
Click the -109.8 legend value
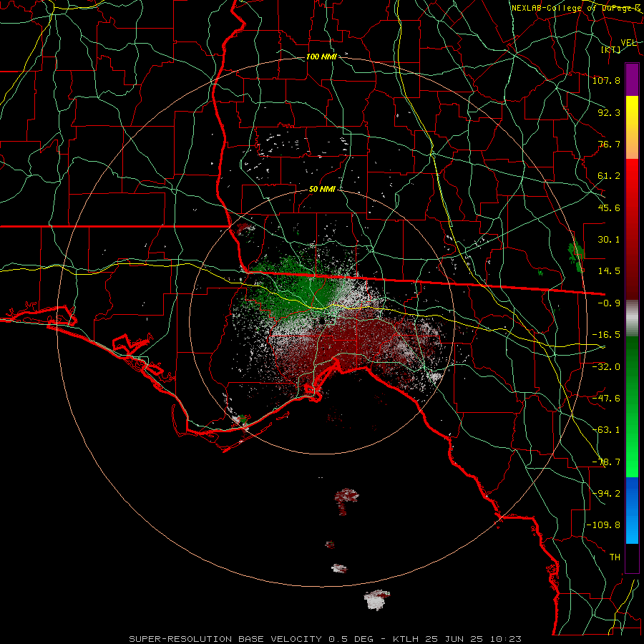coord(603,525)
